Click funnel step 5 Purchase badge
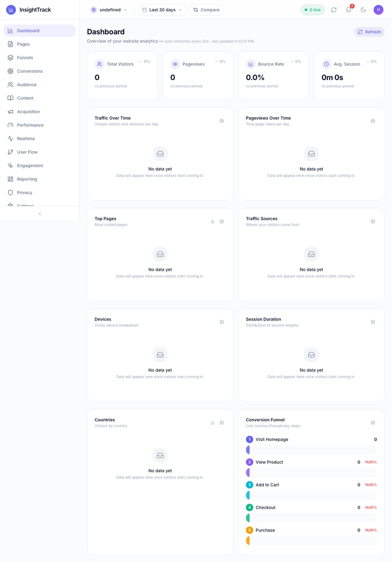The image size is (392, 563). (x=249, y=530)
